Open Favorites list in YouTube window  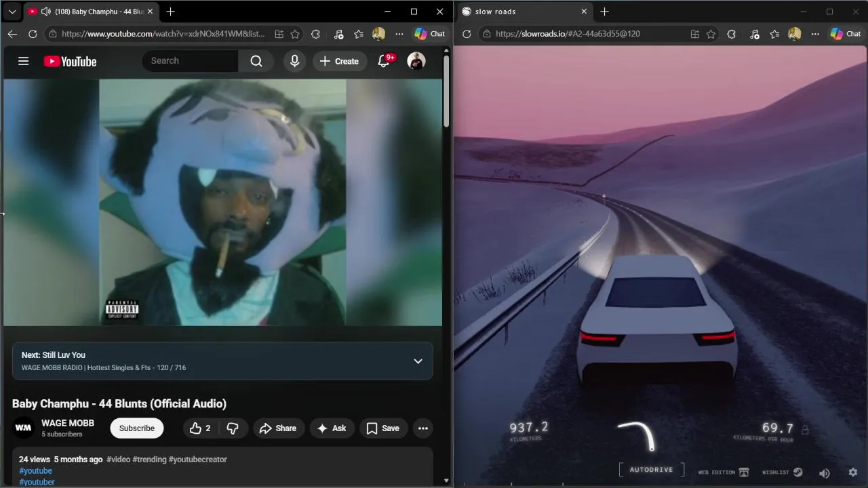(x=359, y=34)
